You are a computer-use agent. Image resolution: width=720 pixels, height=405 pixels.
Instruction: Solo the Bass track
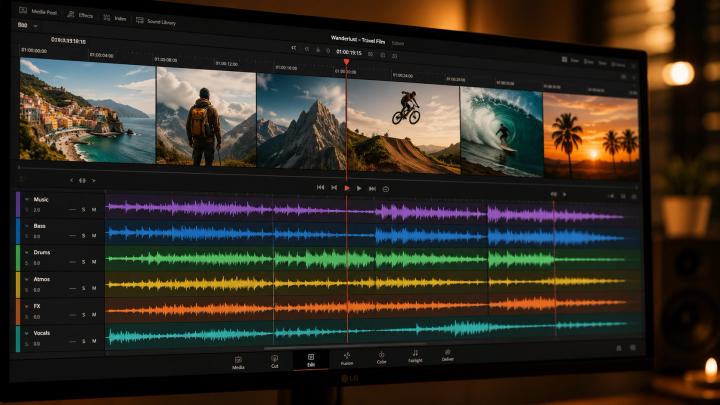point(84,236)
